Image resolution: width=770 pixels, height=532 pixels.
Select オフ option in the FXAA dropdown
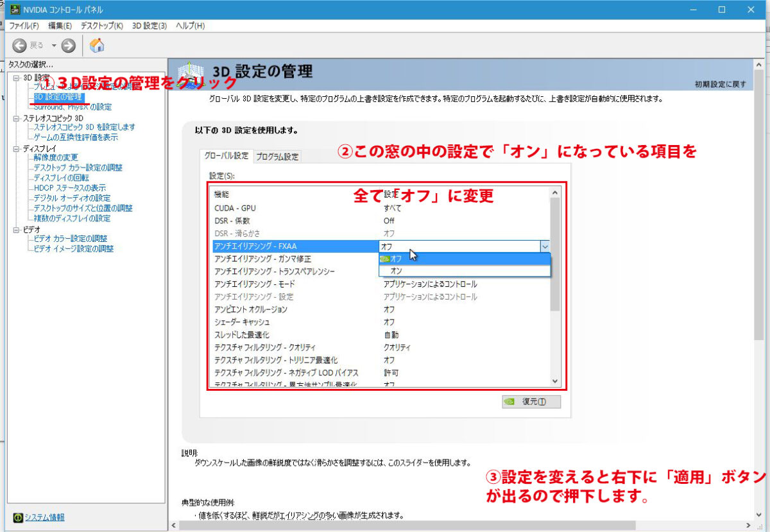coord(397,259)
